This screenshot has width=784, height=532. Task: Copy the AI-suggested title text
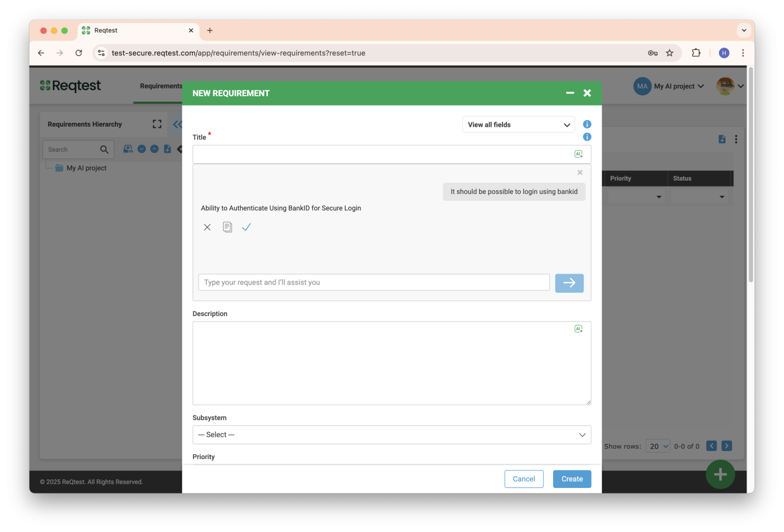tap(227, 227)
